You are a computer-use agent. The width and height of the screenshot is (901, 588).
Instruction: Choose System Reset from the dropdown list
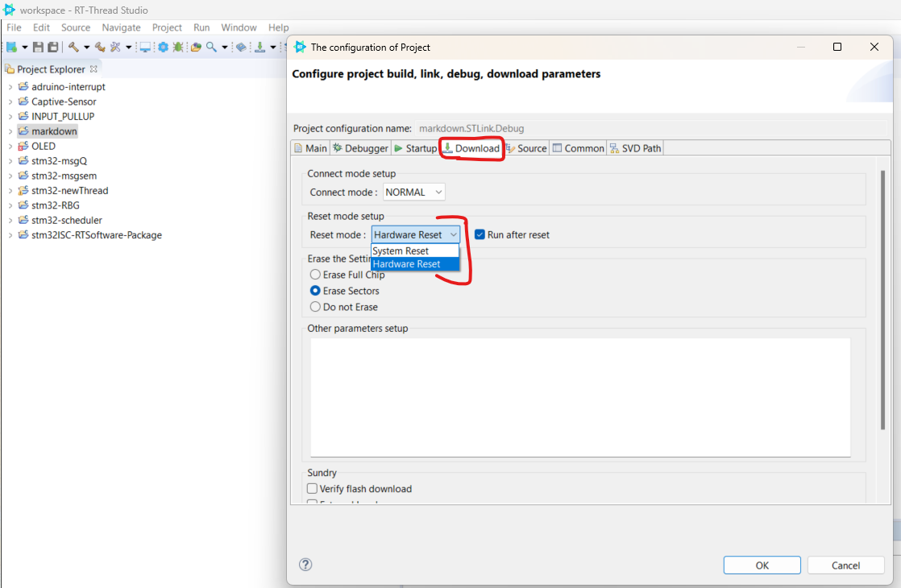coord(401,251)
